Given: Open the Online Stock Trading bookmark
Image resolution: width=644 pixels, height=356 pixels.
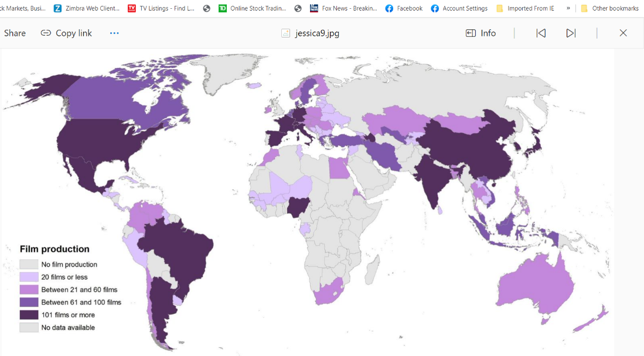Looking at the screenshot, I should tap(252, 8).
